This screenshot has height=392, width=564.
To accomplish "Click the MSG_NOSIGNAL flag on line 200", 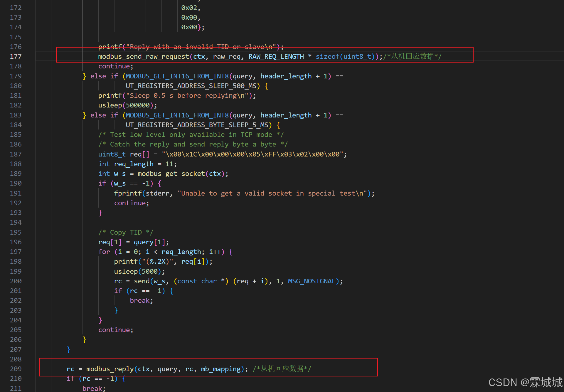I will click(x=312, y=281).
